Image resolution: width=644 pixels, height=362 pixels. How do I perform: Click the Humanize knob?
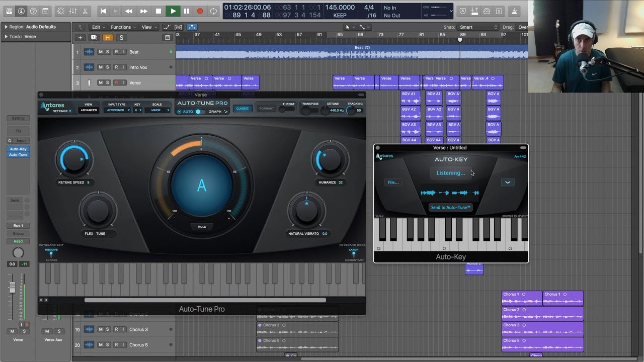(x=330, y=159)
